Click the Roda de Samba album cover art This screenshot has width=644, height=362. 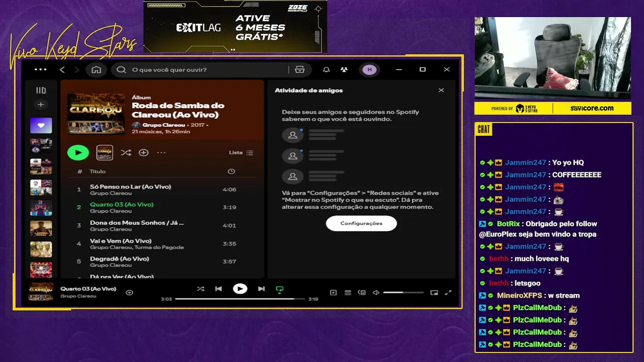tap(96, 114)
